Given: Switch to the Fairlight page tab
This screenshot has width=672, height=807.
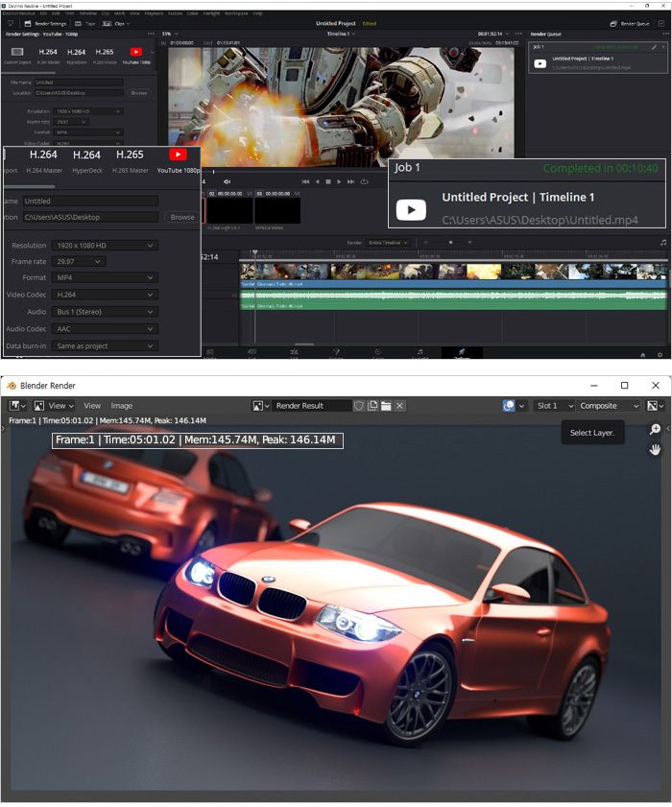Looking at the screenshot, I should coord(420,353).
